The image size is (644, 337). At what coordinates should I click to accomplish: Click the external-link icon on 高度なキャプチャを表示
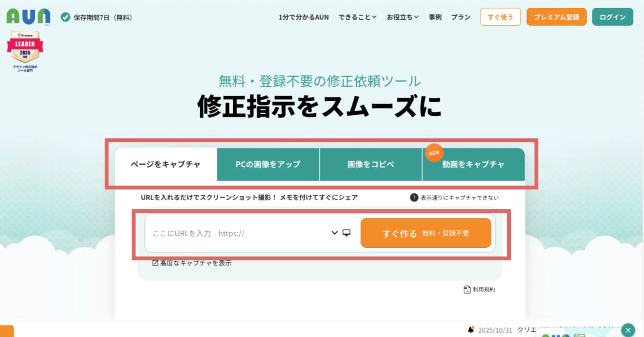click(x=155, y=263)
